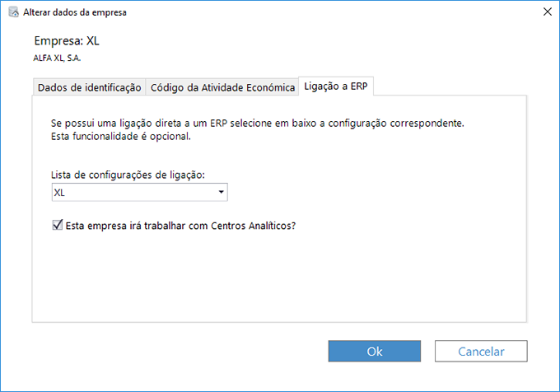
Task: Click the 'Empresa: XL' heading
Action: (x=67, y=41)
